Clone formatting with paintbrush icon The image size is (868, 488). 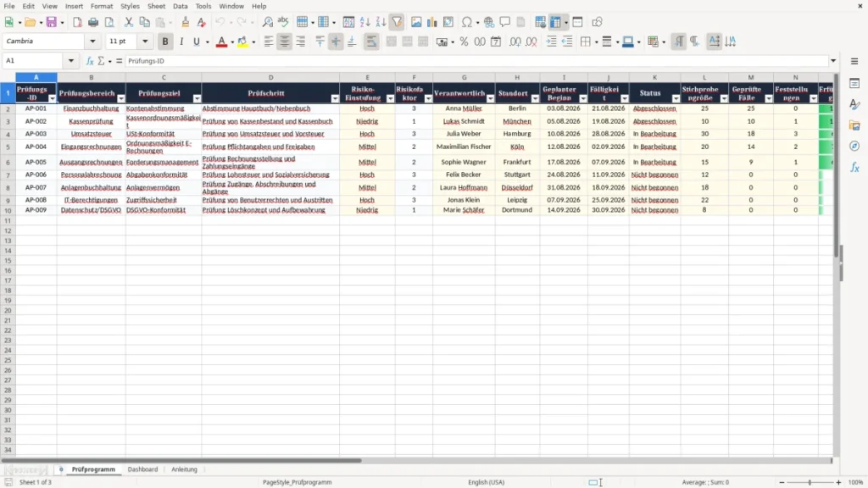[186, 22]
